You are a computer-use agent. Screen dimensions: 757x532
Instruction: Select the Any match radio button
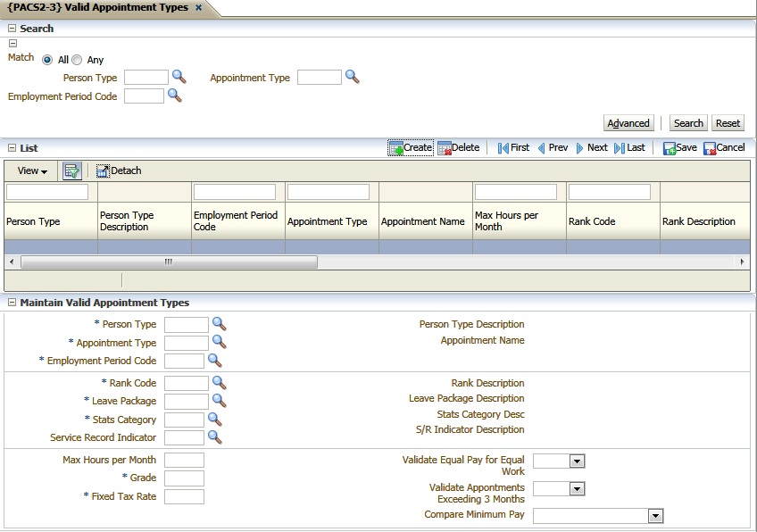tap(77, 60)
